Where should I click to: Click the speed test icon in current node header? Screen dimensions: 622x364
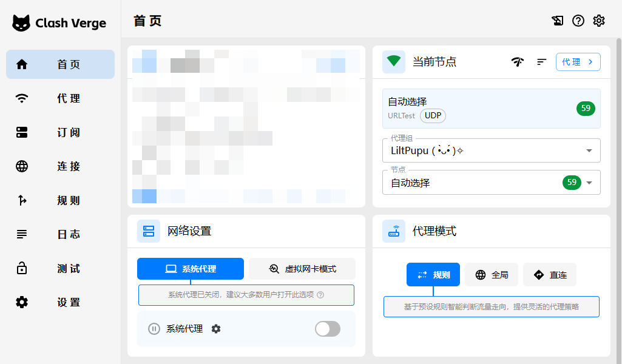(x=518, y=62)
